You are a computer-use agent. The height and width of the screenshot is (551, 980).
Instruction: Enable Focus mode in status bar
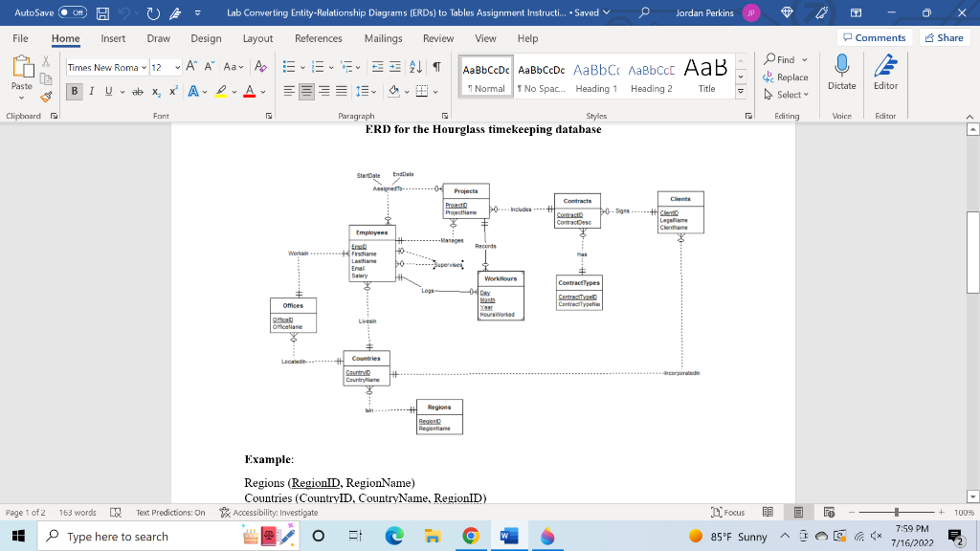[729, 512]
